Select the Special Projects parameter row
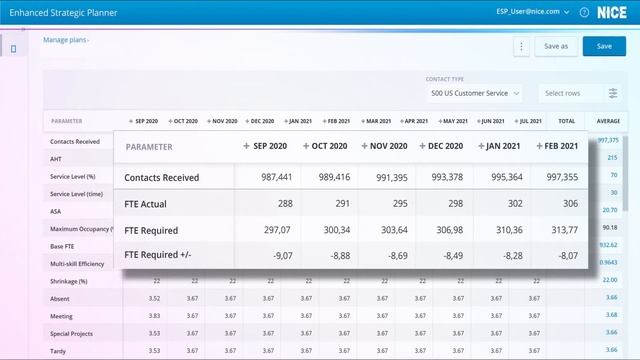Screen dimensions: 640x360 tap(71, 334)
